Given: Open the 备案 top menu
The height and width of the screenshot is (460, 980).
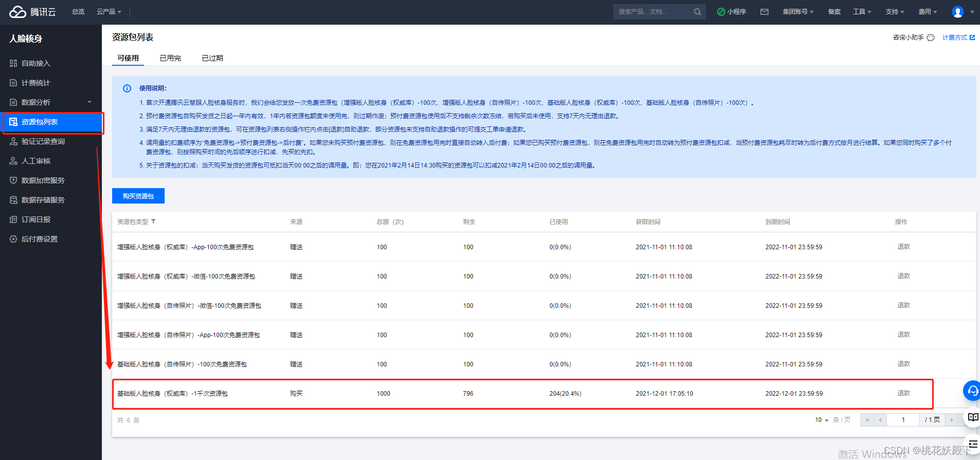Looking at the screenshot, I should (x=834, y=12).
